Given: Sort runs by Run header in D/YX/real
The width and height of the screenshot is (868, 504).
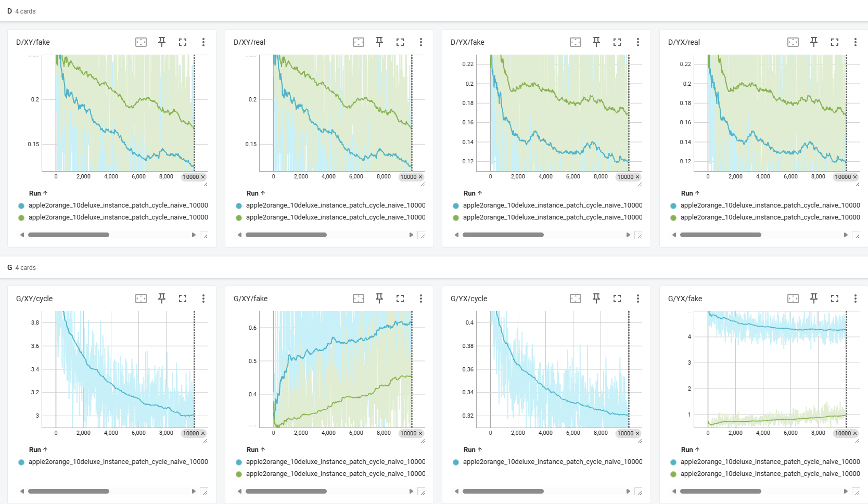Looking at the screenshot, I should click(690, 193).
